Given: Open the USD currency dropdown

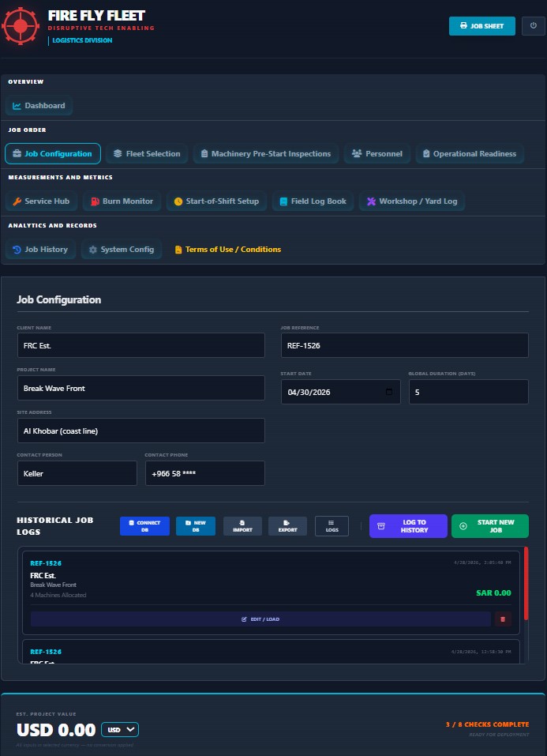Looking at the screenshot, I should 120,729.
